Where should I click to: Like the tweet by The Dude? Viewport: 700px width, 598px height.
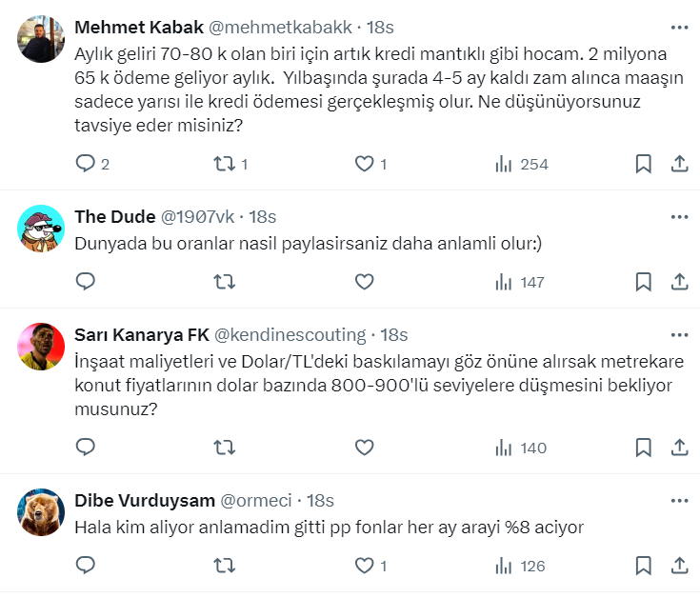tap(364, 281)
